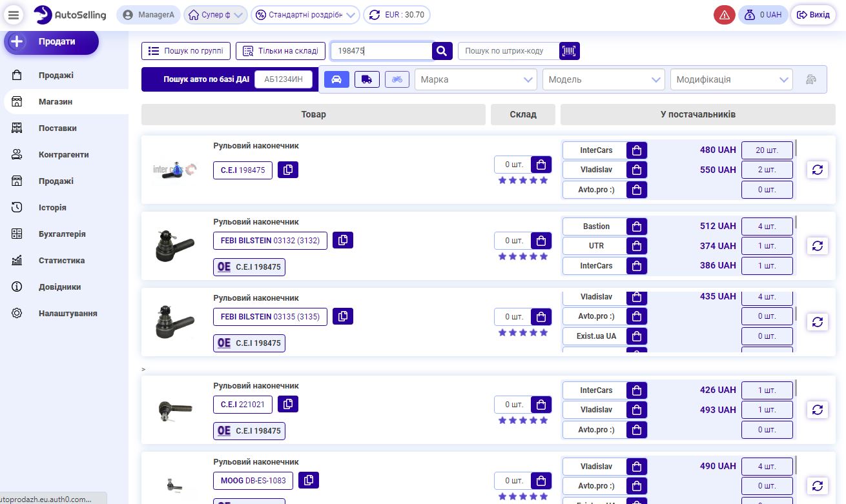Screen dimensions: 846x504
Task: Open the Модифікація dropdown
Action: 731,79
